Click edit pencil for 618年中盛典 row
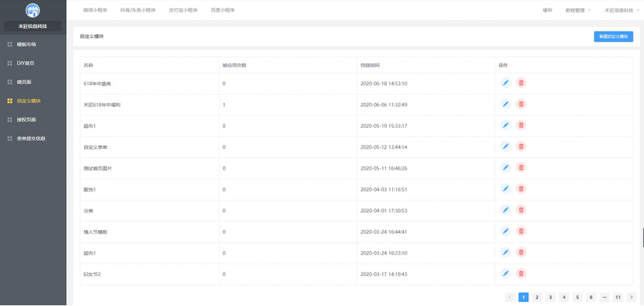The height and width of the screenshot is (306, 644). pyautogui.click(x=505, y=83)
